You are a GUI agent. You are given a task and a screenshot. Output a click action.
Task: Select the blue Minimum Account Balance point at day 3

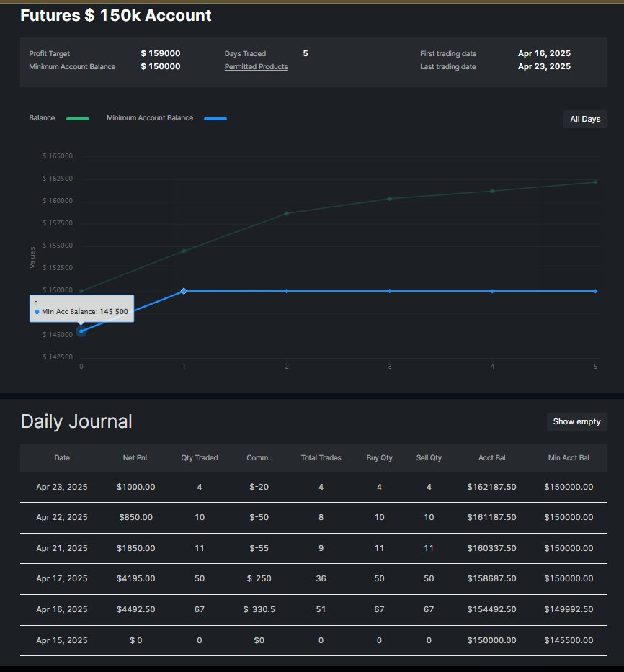389,291
